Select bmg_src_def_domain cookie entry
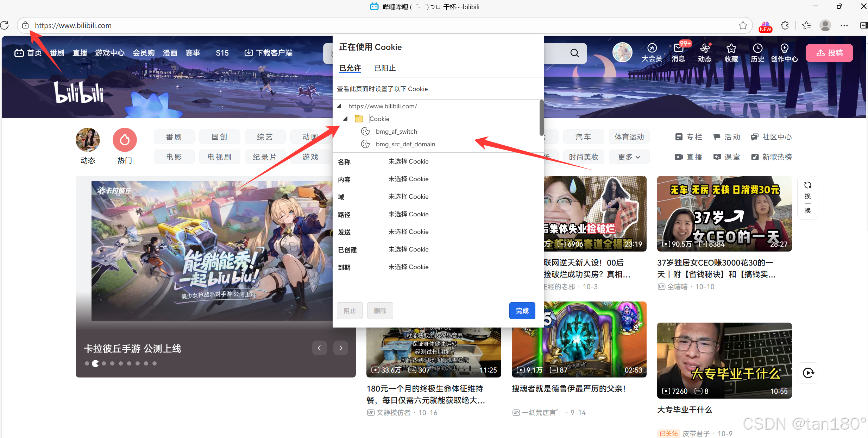868x438 pixels. [405, 144]
